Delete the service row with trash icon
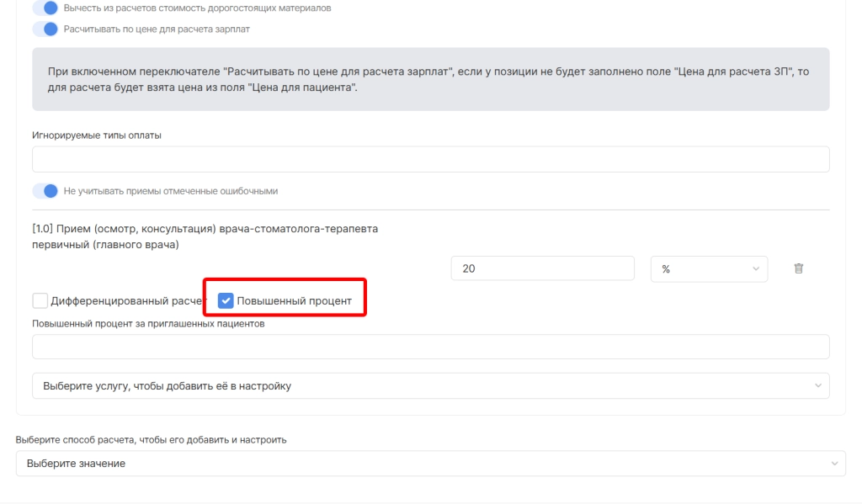862x504 pixels. [x=799, y=268]
